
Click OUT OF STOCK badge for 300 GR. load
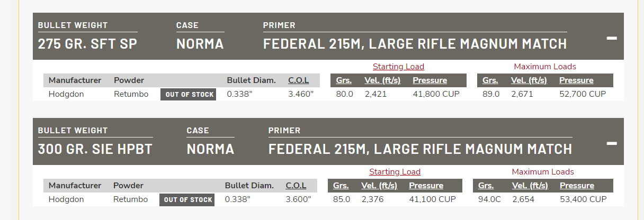[187, 200]
